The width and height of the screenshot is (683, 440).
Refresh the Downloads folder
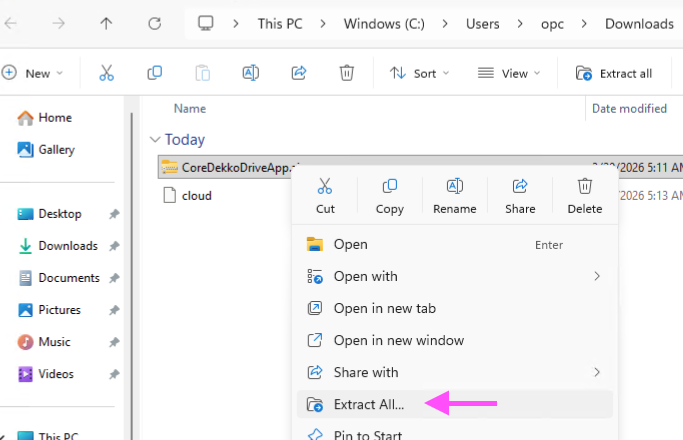point(155,24)
